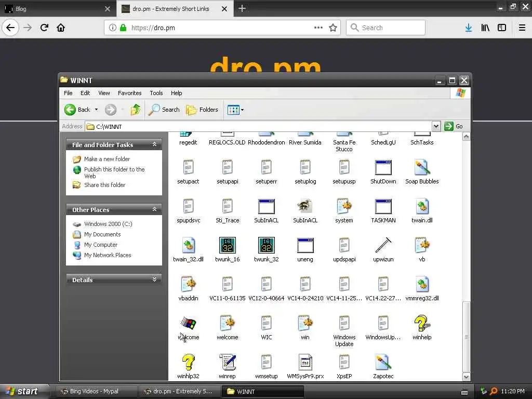532x399 pixels.
Task: Select the TASKMAN application icon
Action: click(x=383, y=207)
